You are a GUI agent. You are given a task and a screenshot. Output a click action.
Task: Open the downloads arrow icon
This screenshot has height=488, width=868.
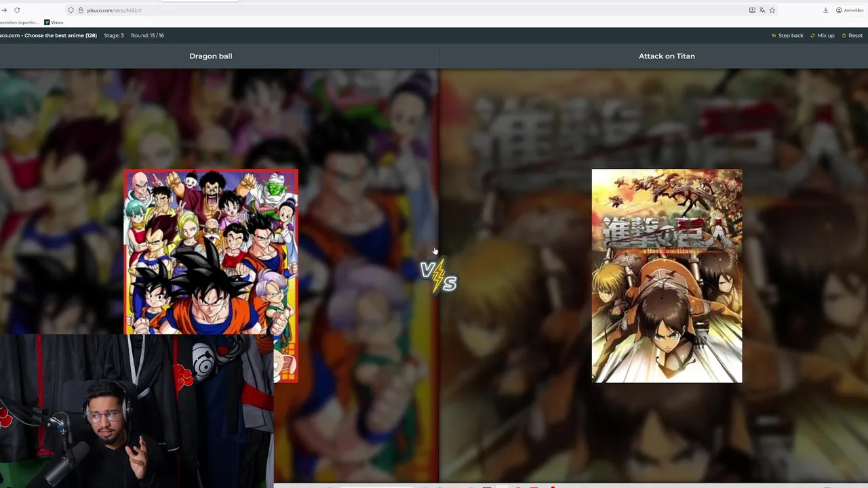(825, 10)
